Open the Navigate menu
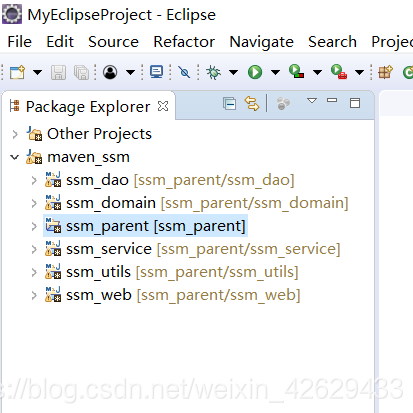 pyautogui.click(x=261, y=42)
